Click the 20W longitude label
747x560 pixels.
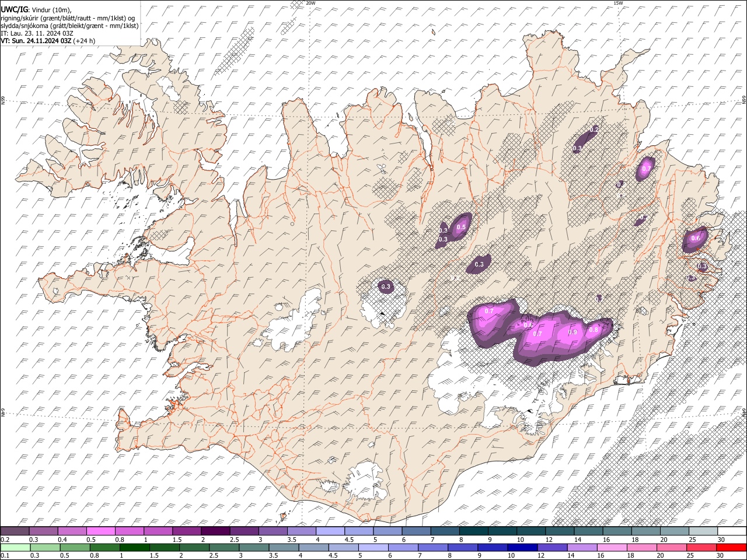point(310,3)
